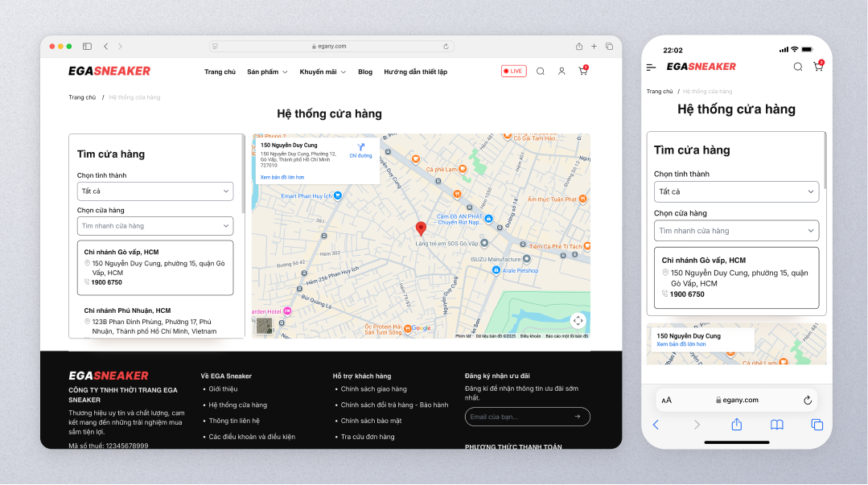Screen dimensions: 868x485
Task: Click the map fullscreen/pan control icon
Action: click(578, 320)
